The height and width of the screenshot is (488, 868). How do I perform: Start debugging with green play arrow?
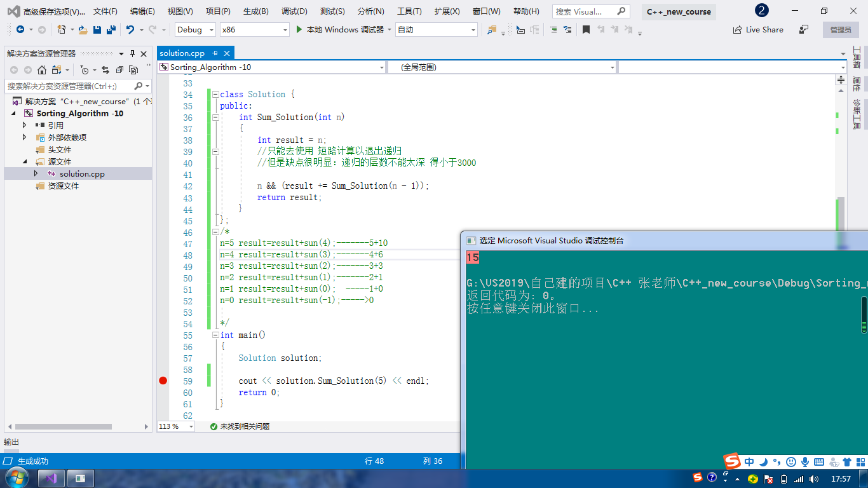pos(299,30)
